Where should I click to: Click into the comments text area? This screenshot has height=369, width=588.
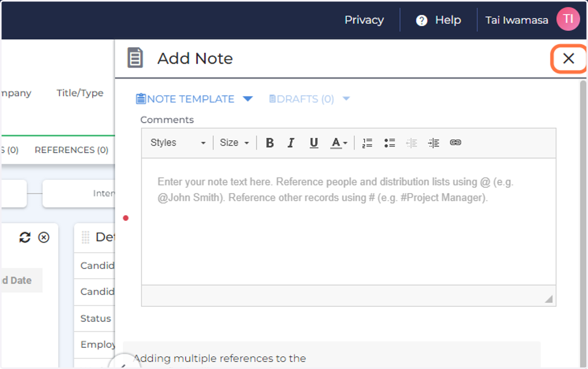coord(348,221)
